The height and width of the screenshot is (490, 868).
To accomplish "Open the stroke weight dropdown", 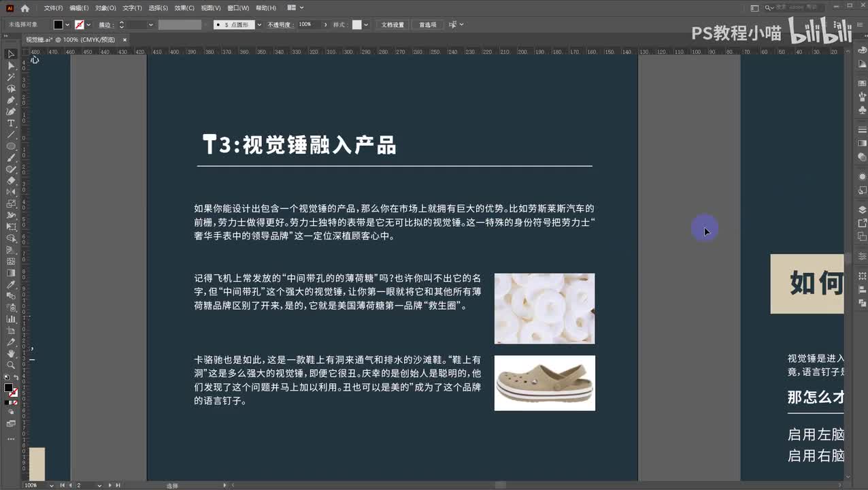I will [x=150, y=24].
